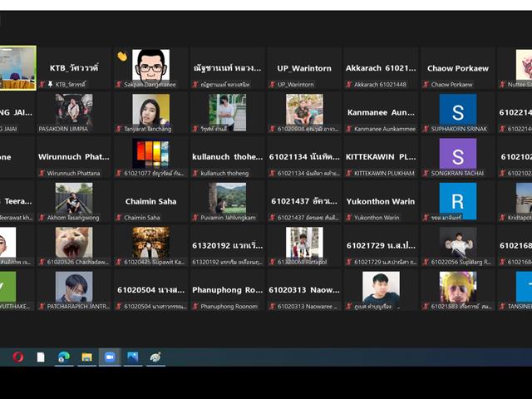Click the large 'Akkarach 61021...' display name
The image size is (532, 399).
point(381,68)
